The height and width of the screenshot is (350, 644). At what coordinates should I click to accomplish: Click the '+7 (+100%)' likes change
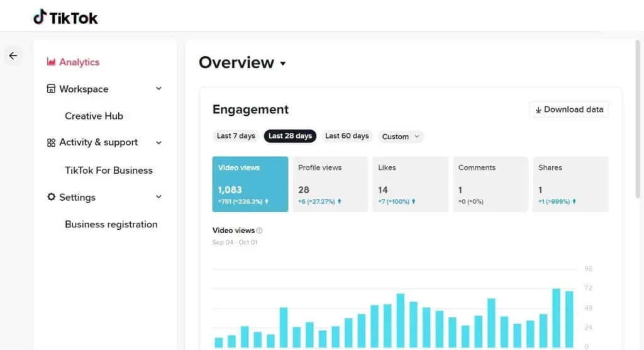(394, 201)
